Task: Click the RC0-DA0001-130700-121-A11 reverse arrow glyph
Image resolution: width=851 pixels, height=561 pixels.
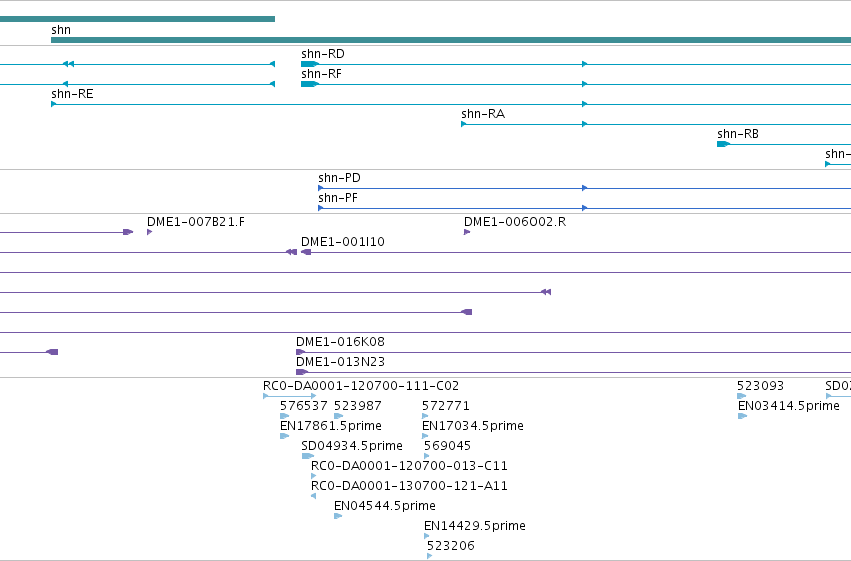Action: coord(313,496)
